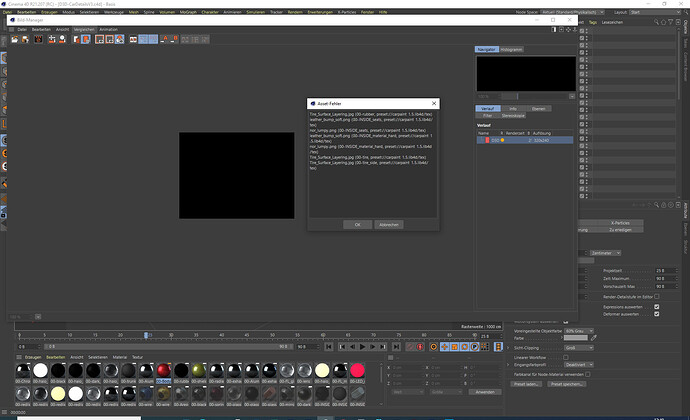Screen dimensions: 690x420
Task: Click the open image icon in Bild-Manager toolbar
Action: point(15,40)
